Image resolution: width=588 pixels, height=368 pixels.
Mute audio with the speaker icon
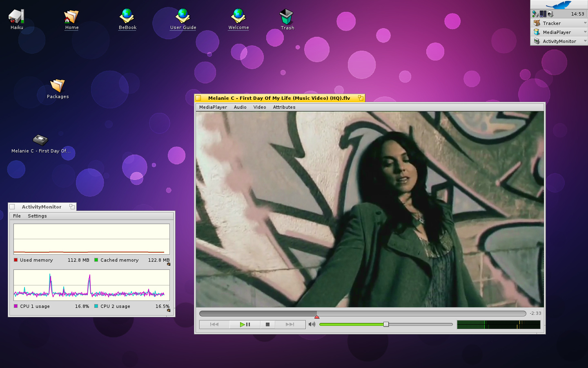(312, 324)
